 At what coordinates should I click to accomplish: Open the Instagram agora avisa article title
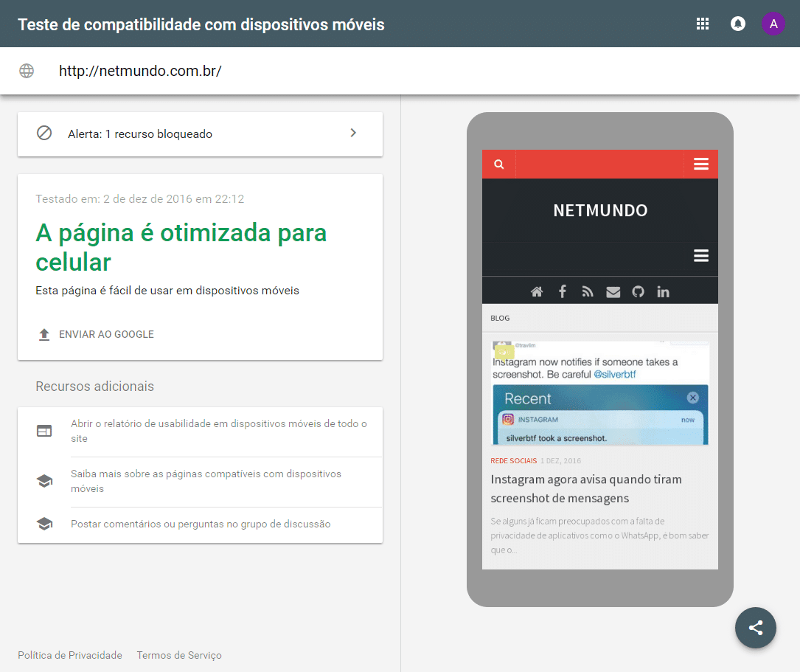click(x=586, y=489)
